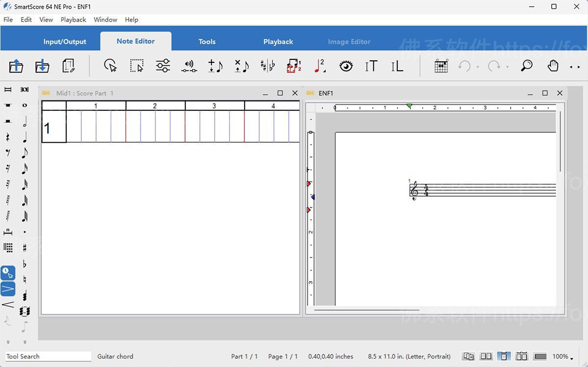Switch to the Playback ribbon tab
This screenshot has width=588, height=367.
coord(278,42)
